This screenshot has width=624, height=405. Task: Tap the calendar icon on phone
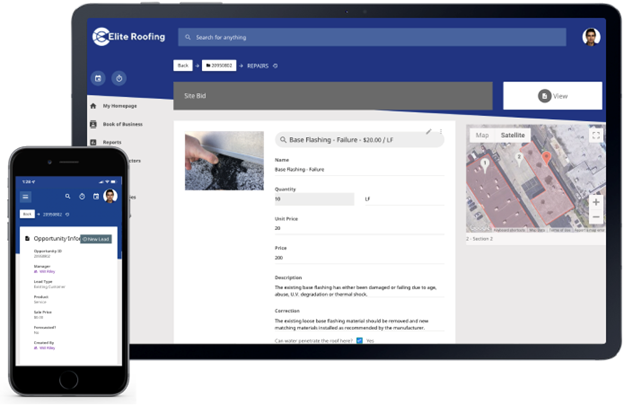pyautogui.click(x=96, y=196)
